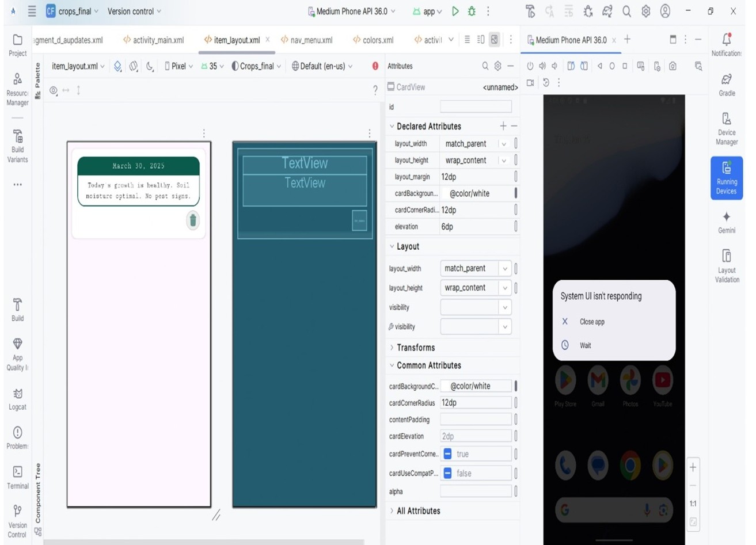Open the Gemini assistant panel

click(x=726, y=222)
